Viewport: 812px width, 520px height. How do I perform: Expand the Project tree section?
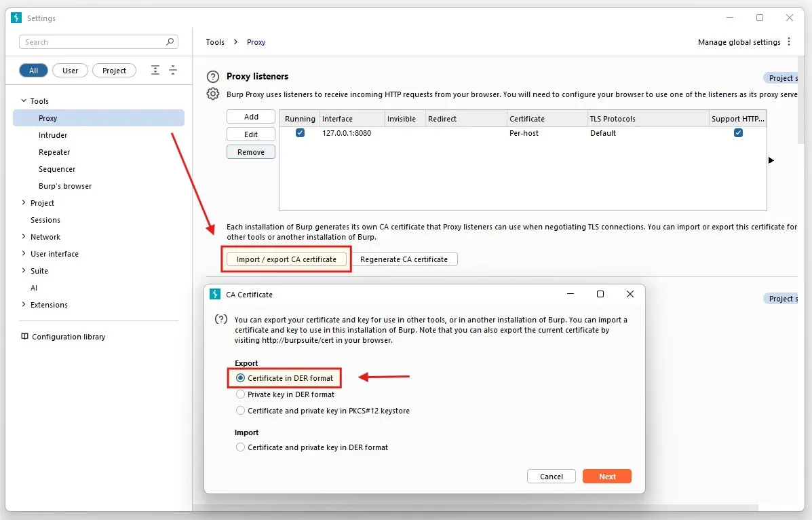coord(23,203)
